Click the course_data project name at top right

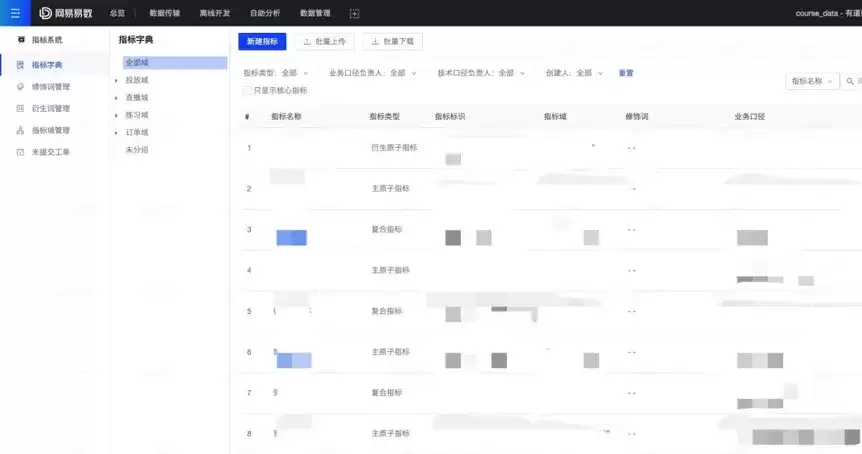[828, 13]
